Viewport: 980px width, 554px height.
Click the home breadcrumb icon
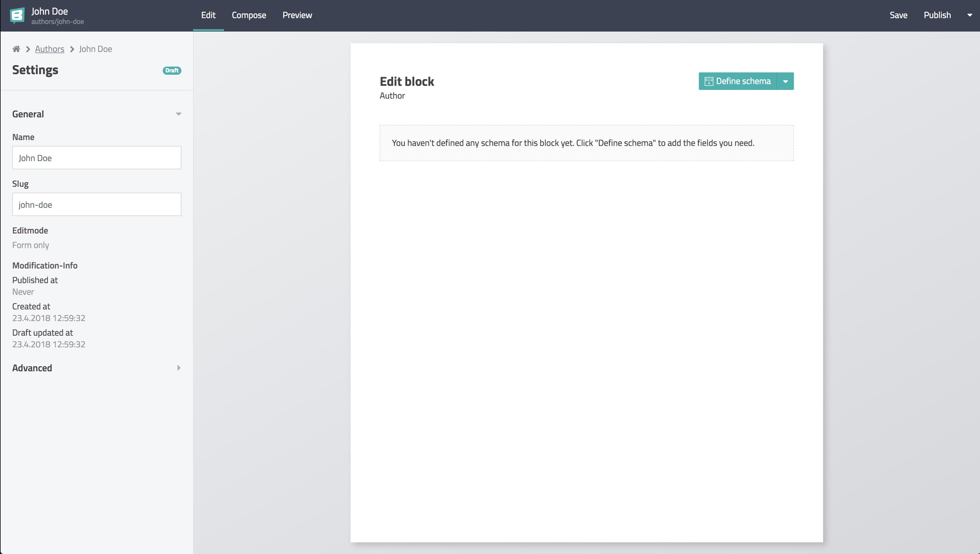pyautogui.click(x=16, y=48)
